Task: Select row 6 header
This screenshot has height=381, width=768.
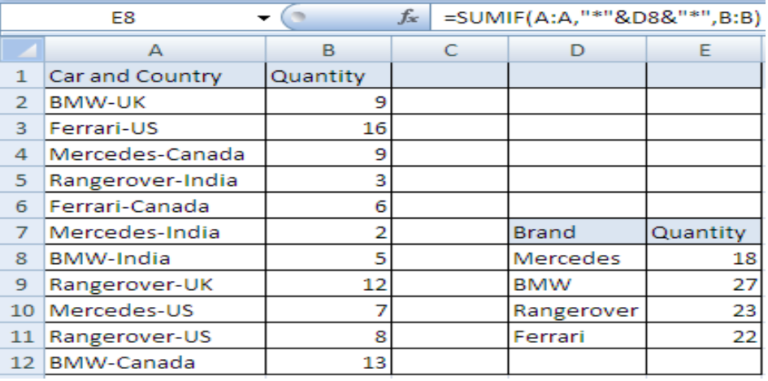Action: (22, 206)
